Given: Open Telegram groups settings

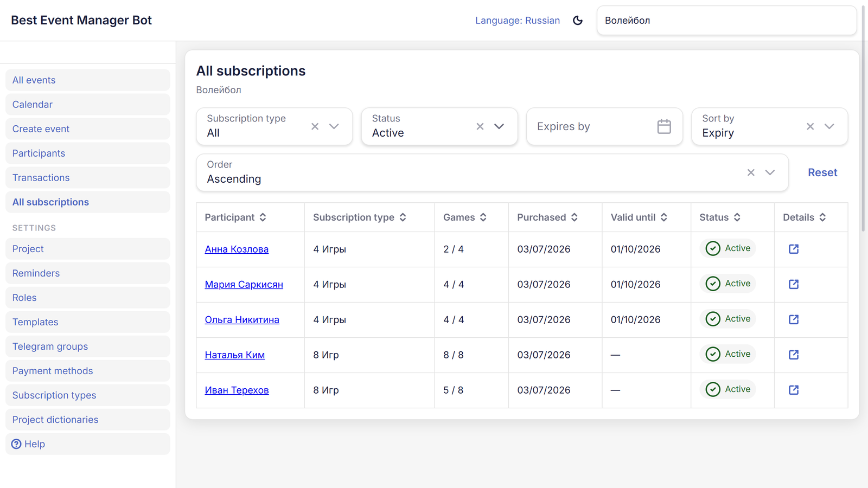Looking at the screenshot, I should (88, 346).
